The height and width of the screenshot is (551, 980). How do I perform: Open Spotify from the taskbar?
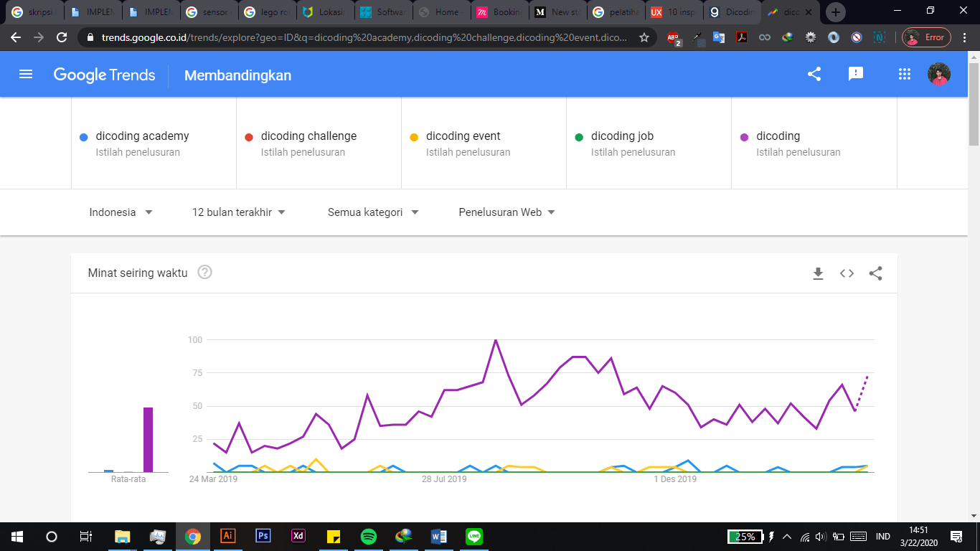(369, 536)
